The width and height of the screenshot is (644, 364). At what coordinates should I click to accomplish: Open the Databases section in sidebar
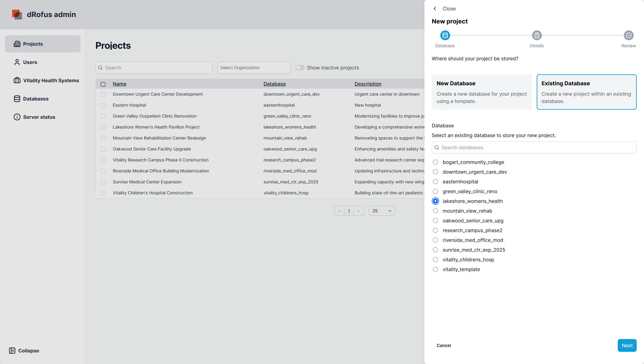click(x=43, y=99)
